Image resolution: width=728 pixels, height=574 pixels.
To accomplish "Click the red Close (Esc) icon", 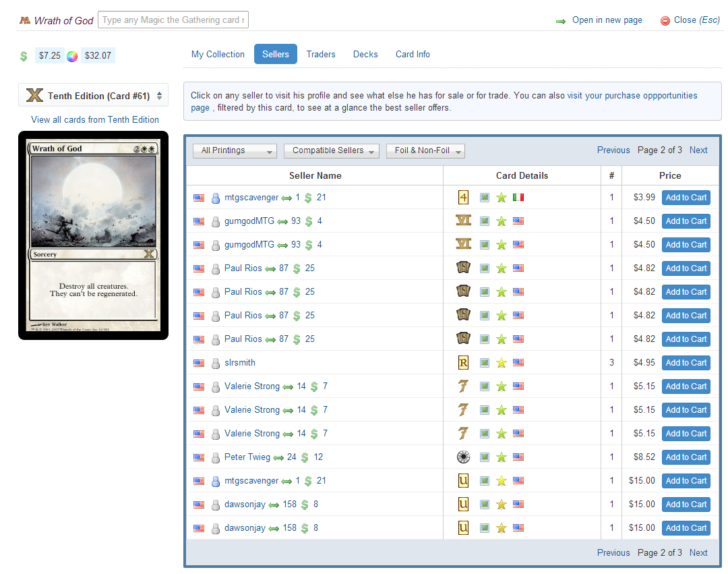I will click(665, 21).
